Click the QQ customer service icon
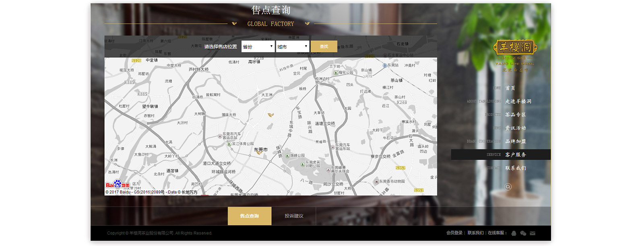 click(x=514, y=233)
